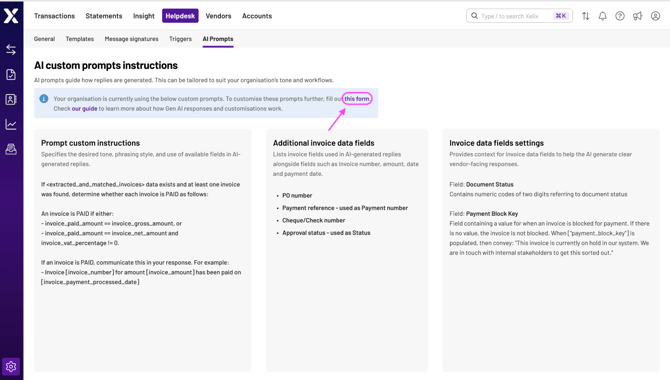Screen dimensions: 670x380
Task: Open the 'our guide' link
Action: tap(85, 109)
